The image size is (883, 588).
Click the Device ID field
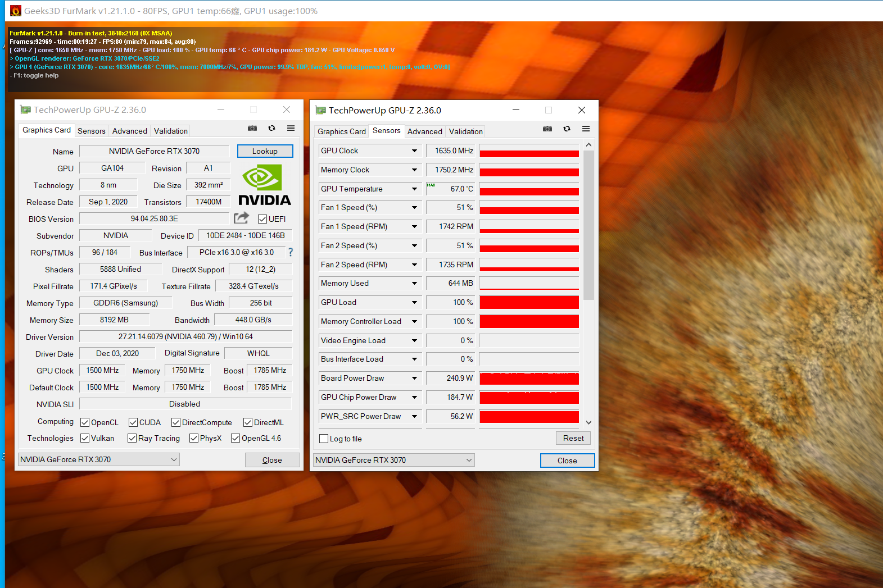pos(246,235)
